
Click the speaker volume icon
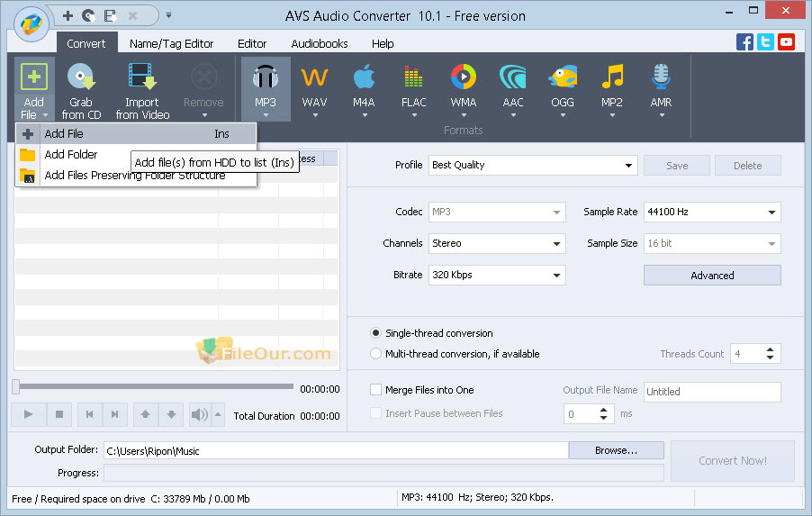tap(200, 414)
